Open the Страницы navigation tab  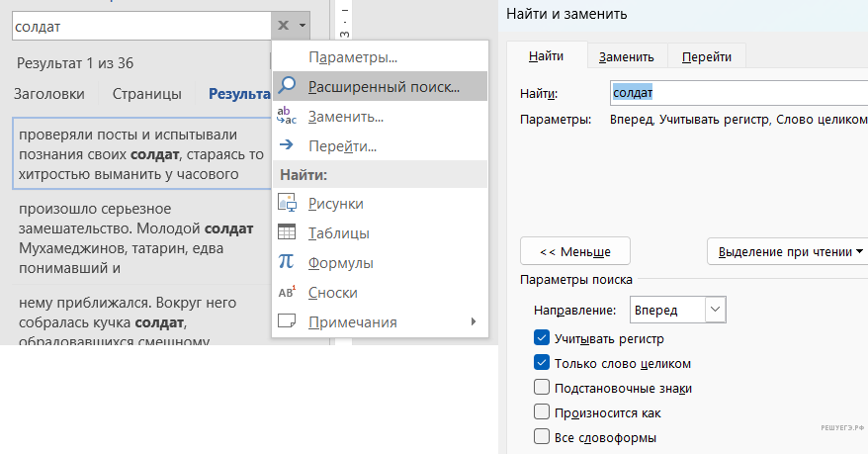(146, 94)
